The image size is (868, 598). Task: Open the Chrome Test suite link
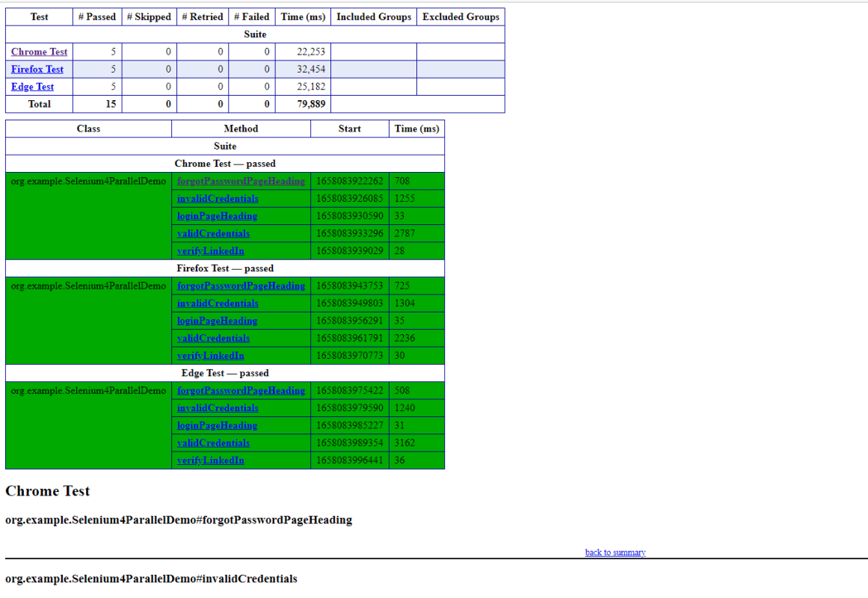pyautogui.click(x=39, y=52)
